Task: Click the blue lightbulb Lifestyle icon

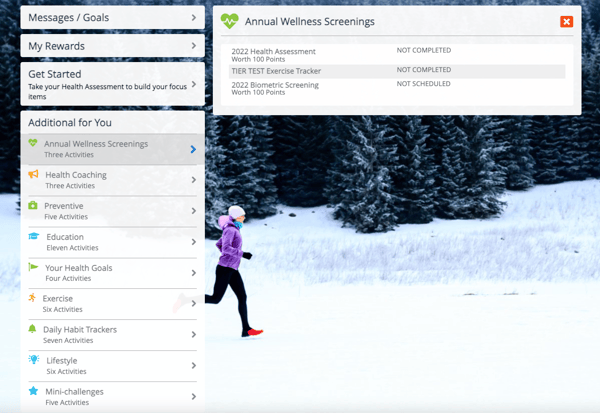Action: click(x=34, y=359)
